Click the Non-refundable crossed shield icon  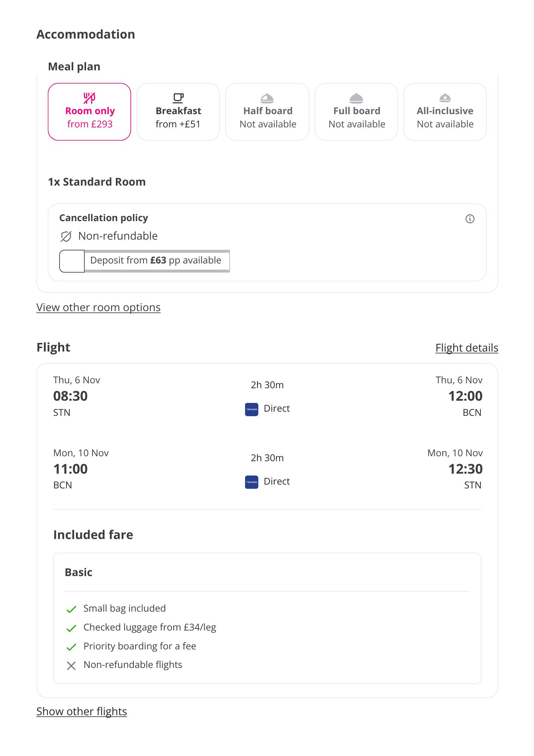click(x=66, y=237)
